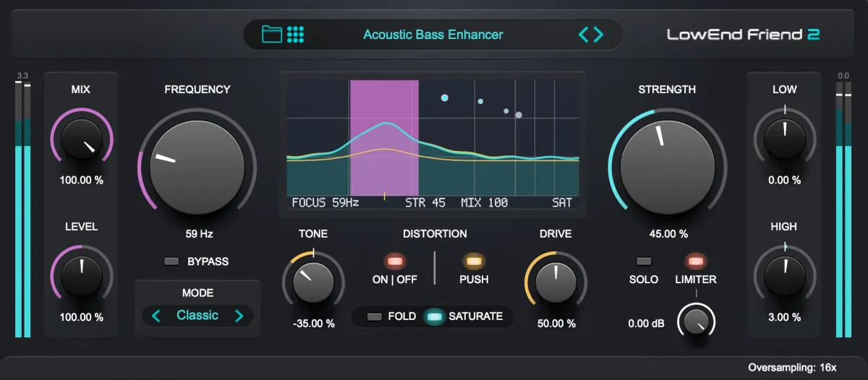Click the MODE label
The width and height of the screenshot is (868, 380).
pos(197,293)
